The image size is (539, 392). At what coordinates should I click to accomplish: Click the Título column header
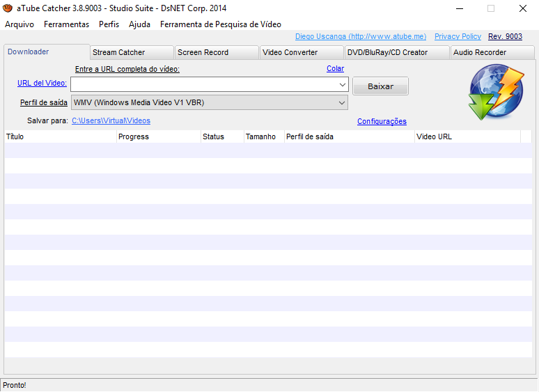point(61,136)
